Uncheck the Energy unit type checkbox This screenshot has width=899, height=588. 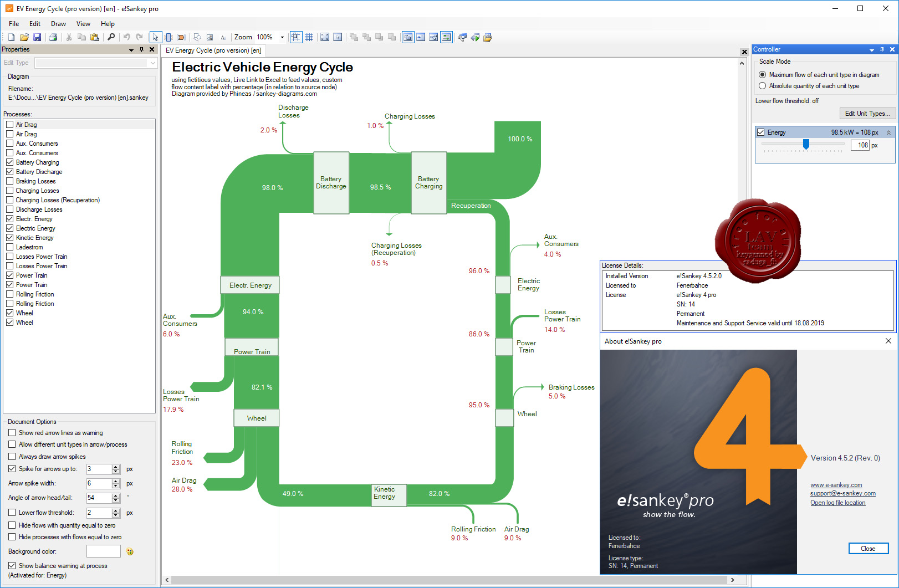(761, 132)
